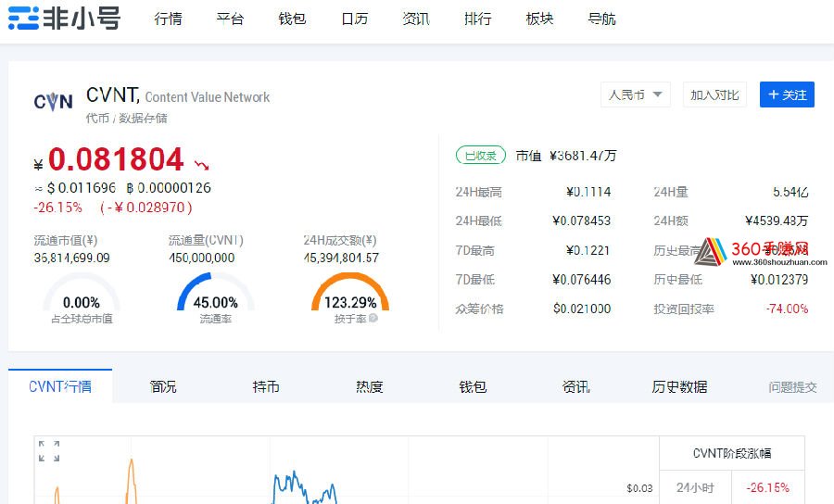
Task: Click the chart fullscreen expand icon
Action: pos(49,451)
